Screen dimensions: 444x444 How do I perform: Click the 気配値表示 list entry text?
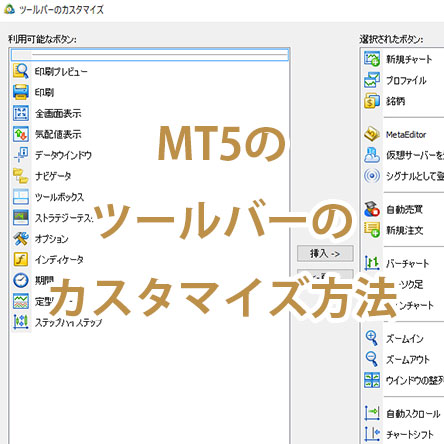click(58, 134)
